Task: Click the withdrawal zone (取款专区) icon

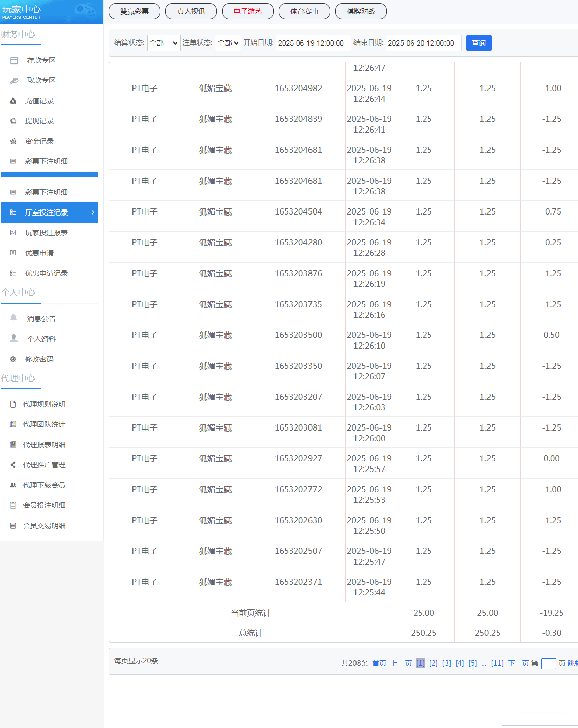Action: point(14,81)
